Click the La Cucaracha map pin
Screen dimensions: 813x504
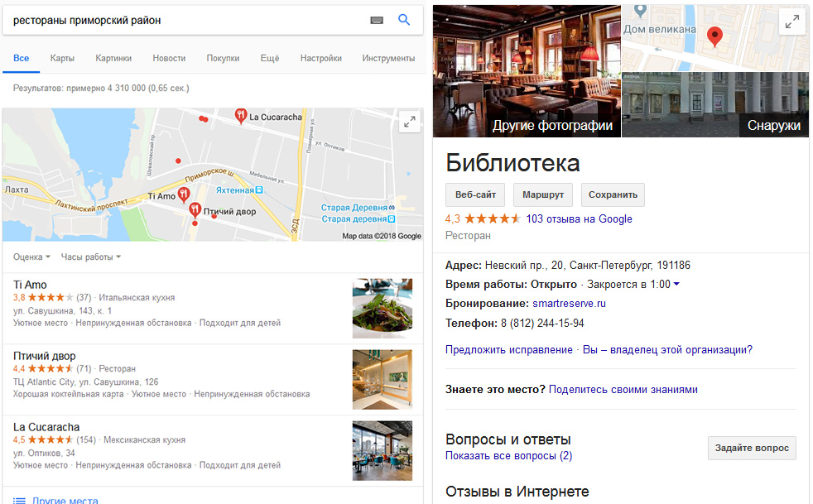tap(241, 116)
